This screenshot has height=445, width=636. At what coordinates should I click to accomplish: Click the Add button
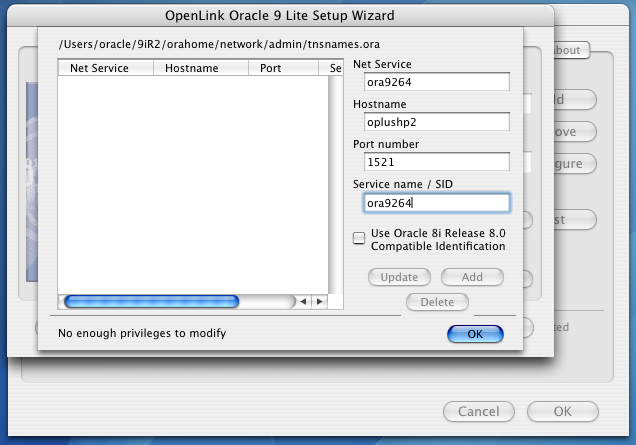(x=472, y=277)
